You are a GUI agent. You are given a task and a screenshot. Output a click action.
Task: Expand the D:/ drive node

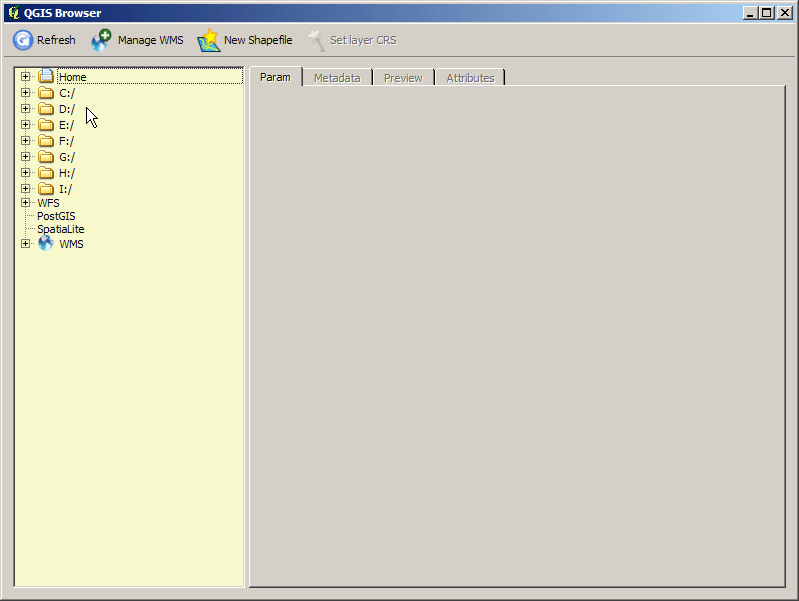click(25, 109)
